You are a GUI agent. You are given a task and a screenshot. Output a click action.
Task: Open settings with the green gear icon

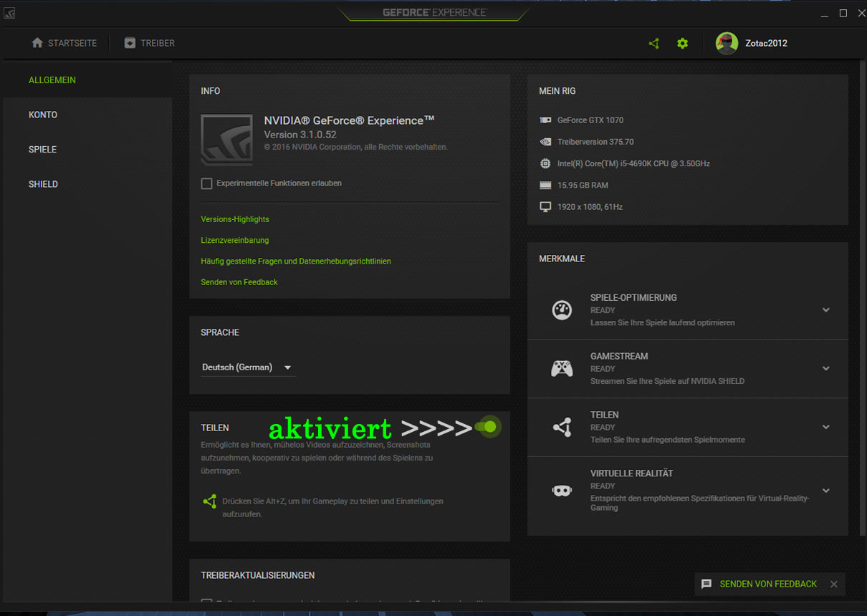pyautogui.click(x=682, y=44)
